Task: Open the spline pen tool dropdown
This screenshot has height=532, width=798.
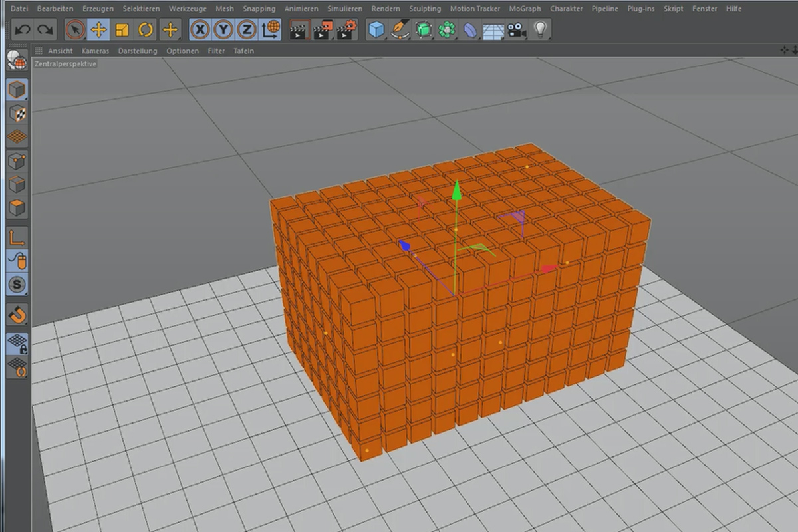Action: [x=400, y=29]
